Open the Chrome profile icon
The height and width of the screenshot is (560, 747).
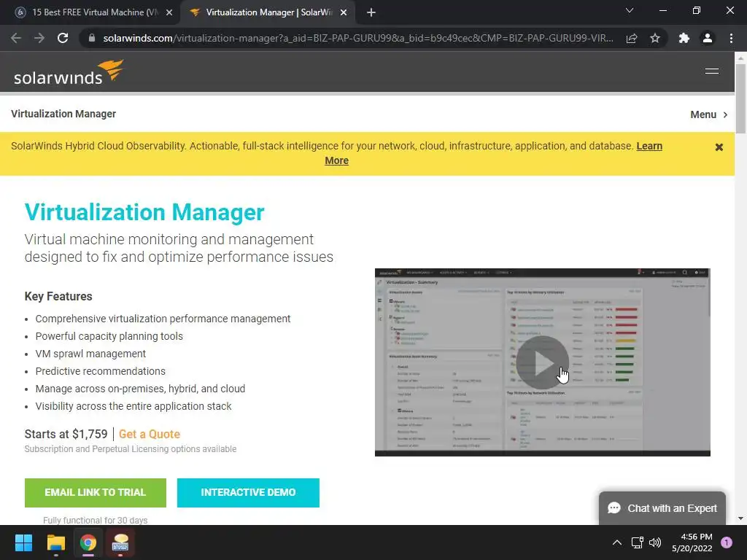click(708, 38)
